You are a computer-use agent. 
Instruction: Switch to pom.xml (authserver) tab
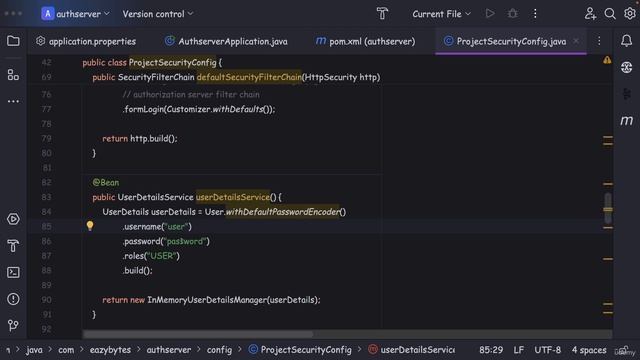click(x=366, y=41)
